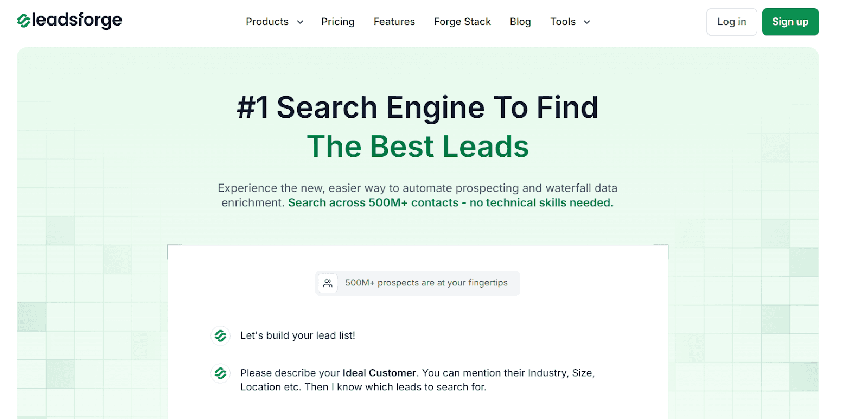Select the Features menu item

point(394,22)
